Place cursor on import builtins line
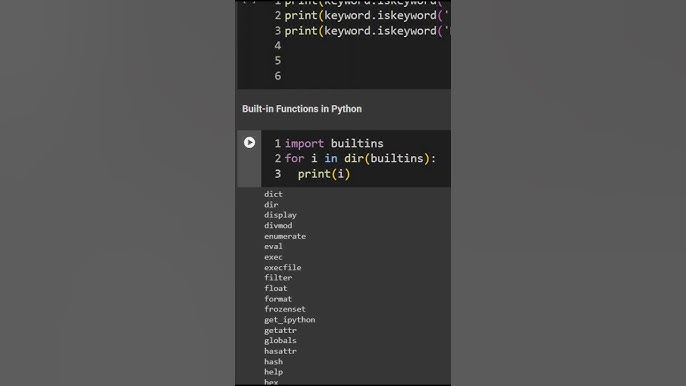The image size is (686, 386). coord(334,144)
